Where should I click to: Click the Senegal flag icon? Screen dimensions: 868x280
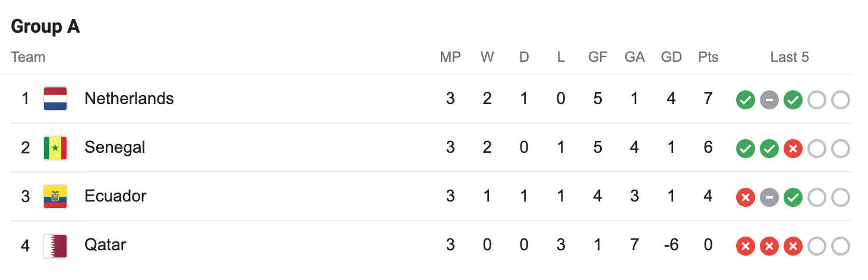[55, 147]
